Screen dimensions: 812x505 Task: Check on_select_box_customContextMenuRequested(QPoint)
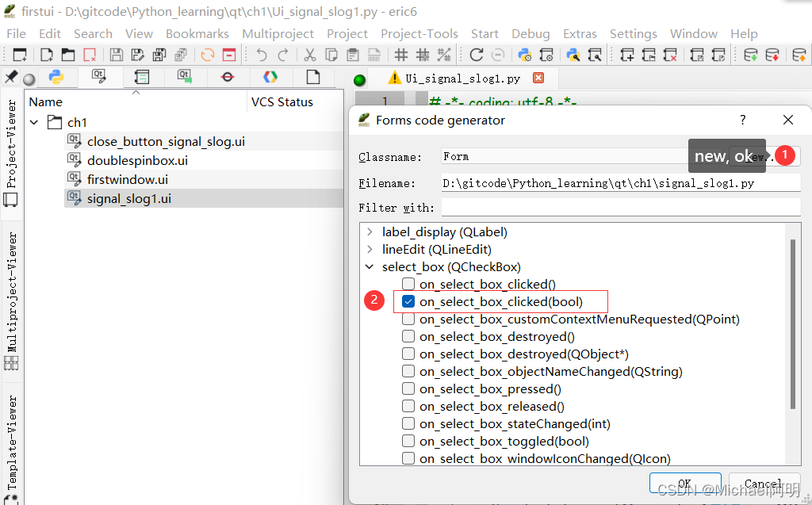coord(408,319)
